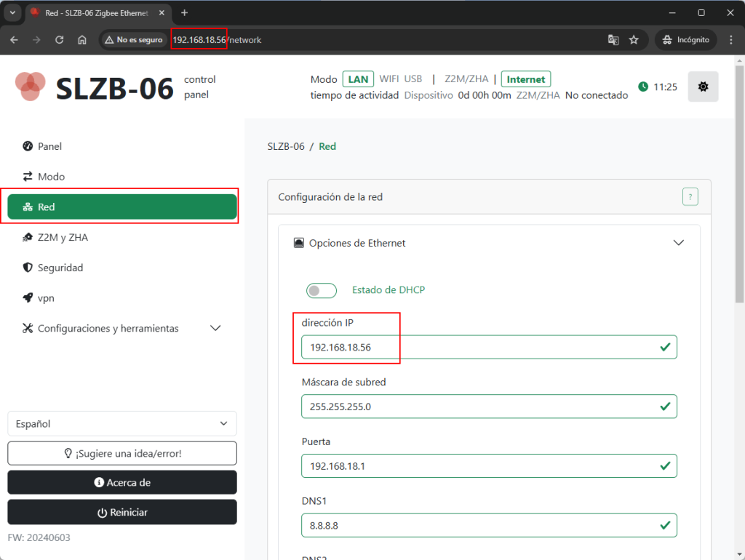This screenshot has width=745, height=560.
Task: Click the ¡Sugiere una idea/error! button
Action: [x=122, y=453]
